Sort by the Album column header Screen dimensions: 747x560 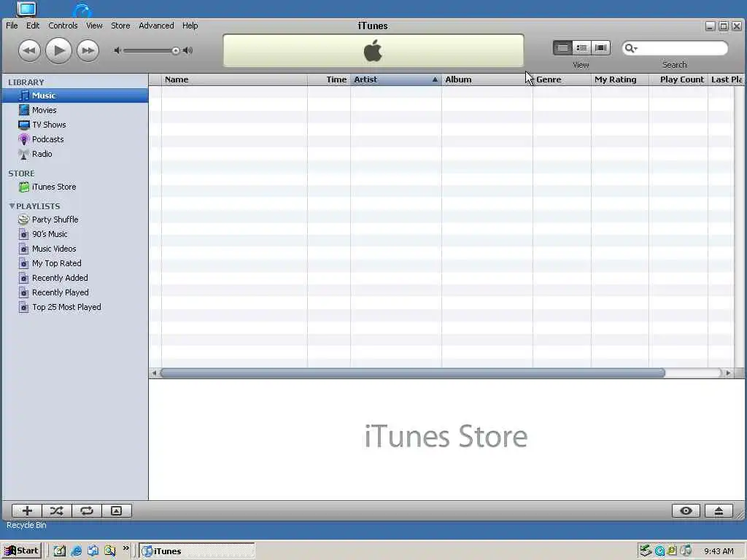point(487,79)
